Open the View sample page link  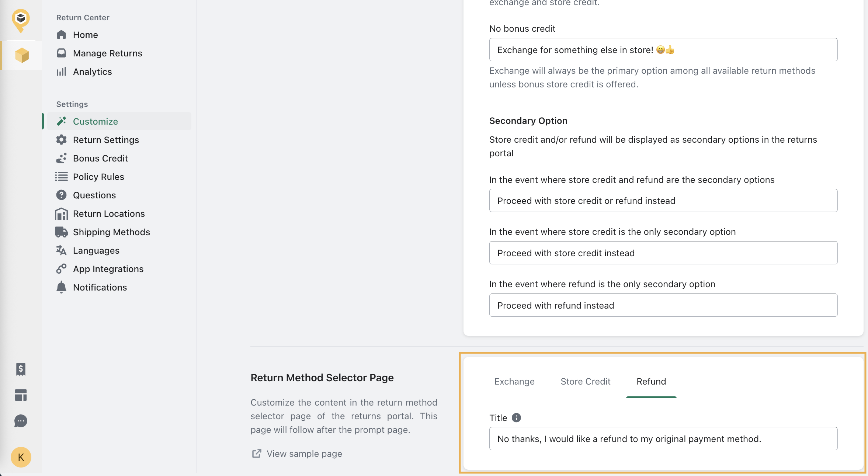tap(297, 454)
